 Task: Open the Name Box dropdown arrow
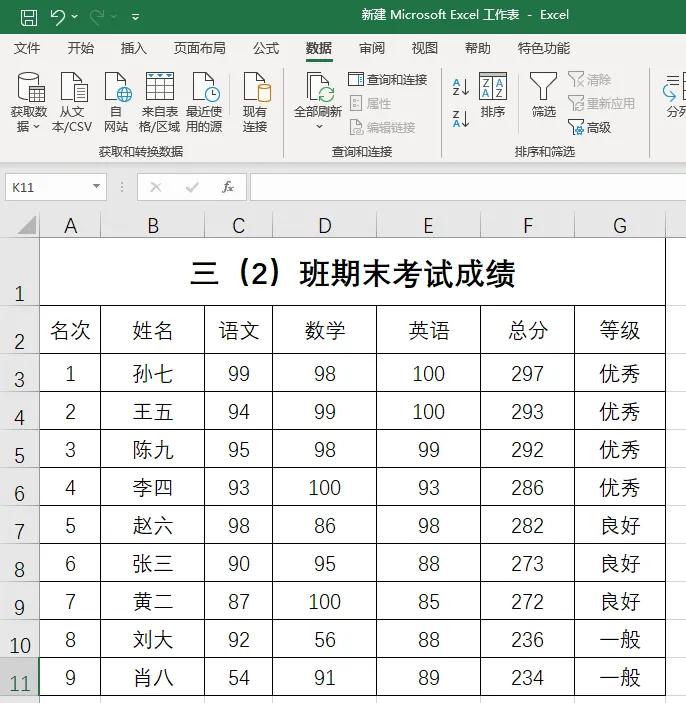point(96,186)
